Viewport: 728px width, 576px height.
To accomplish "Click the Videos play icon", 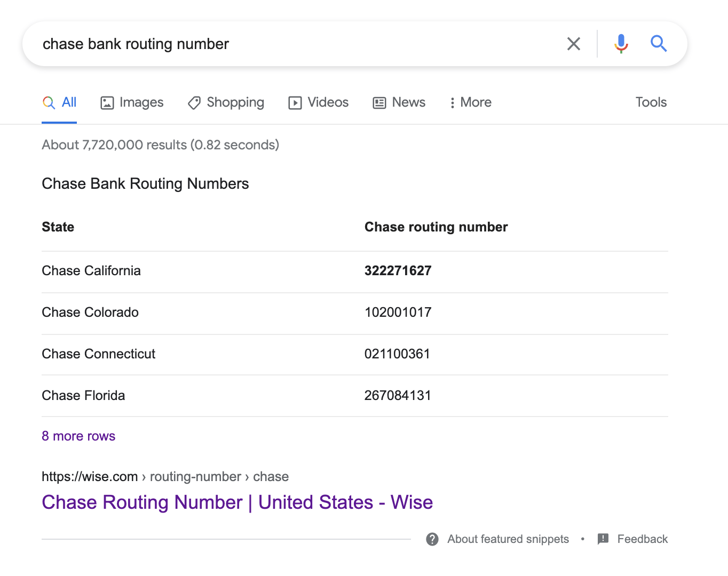I will (x=295, y=103).
